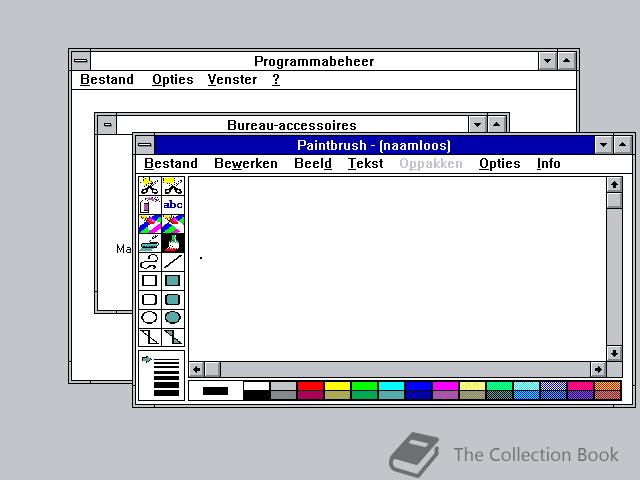Maximize the Bureau-accessoires window
This screenshot has height=480, width=640.
(496, 124)
